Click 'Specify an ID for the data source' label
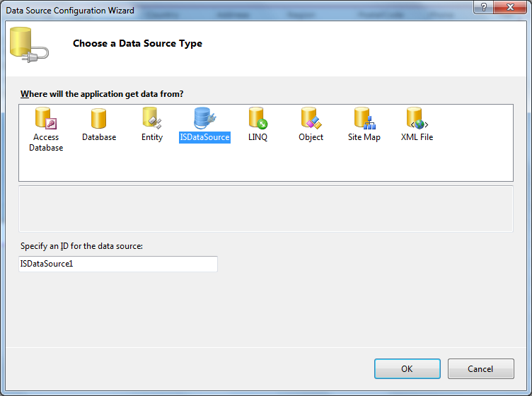532x396 pixels. tap(81, 246)
